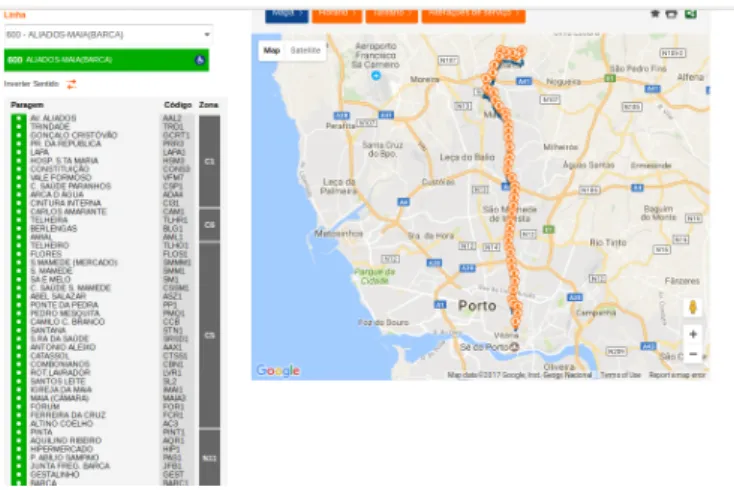Viewport: 734px width, 490px height.
Task: Select the HIPERMERCADO stop
Action: pyautogui.click(x=62, y=449)
